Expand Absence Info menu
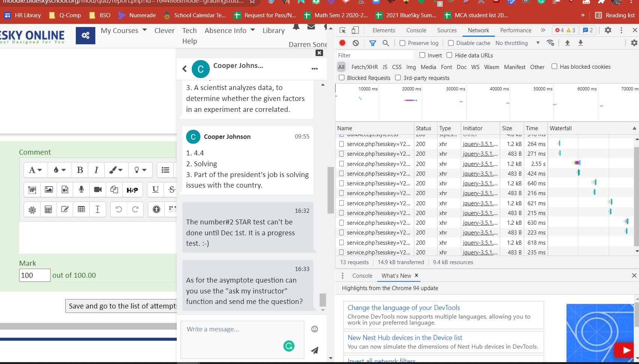The height and width of the screenshot is (364, 639). (230, 30)
